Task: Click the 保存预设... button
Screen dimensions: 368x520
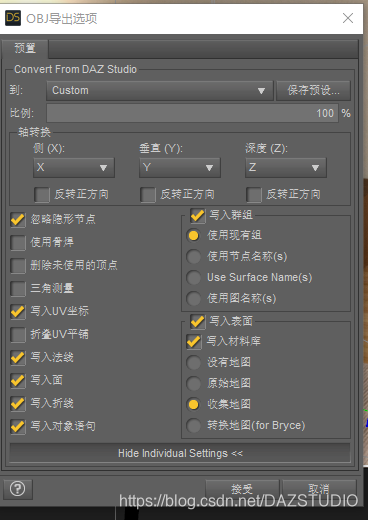Action: point(313,90)
